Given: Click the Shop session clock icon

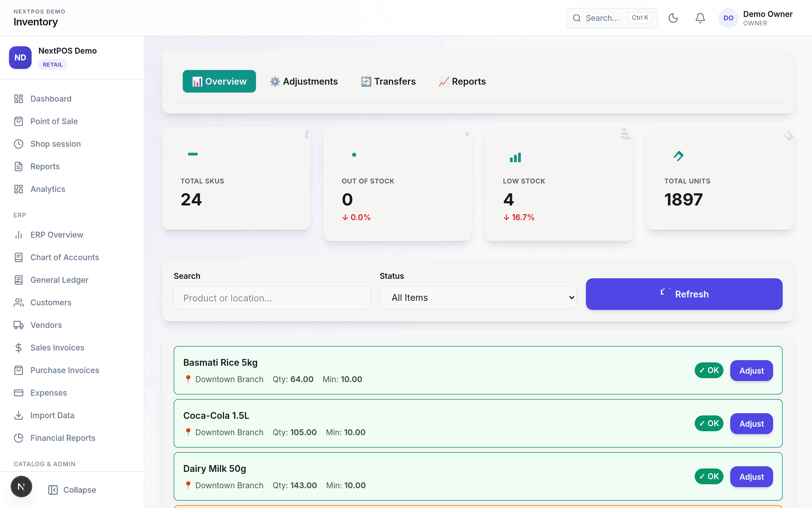Looking at the screenshot, I should point(18,144).
